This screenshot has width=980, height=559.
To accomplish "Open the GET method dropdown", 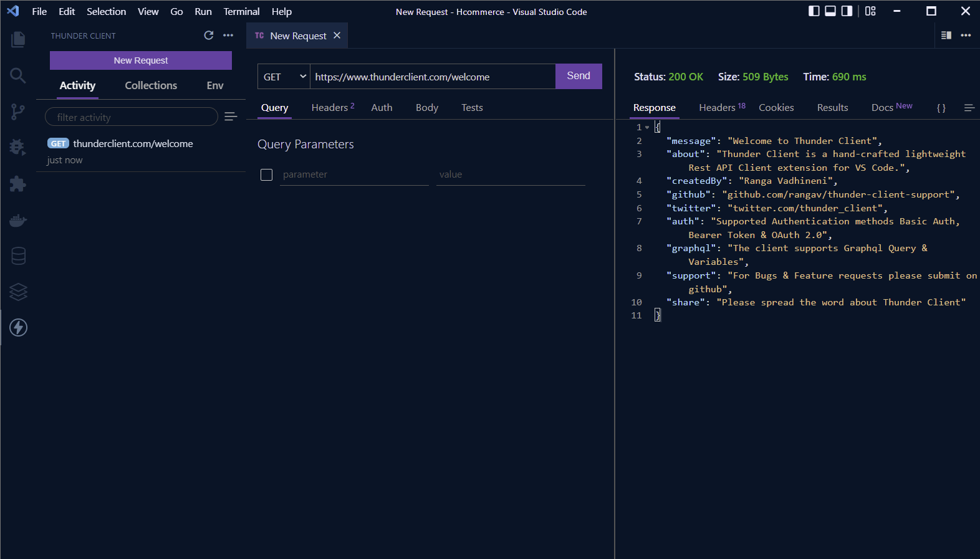I will coord(284,77).
